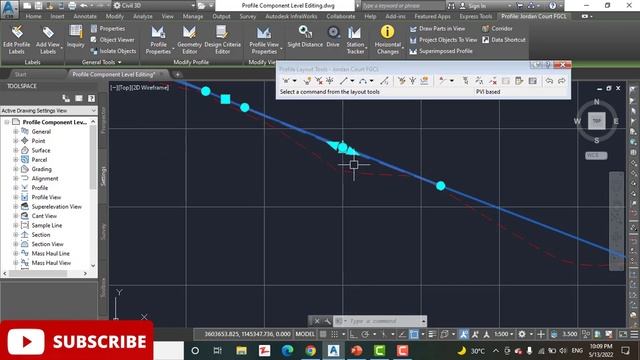Open File Explorer from the taskbar
The height and width of the screenshot is (360, 640).
241,350
